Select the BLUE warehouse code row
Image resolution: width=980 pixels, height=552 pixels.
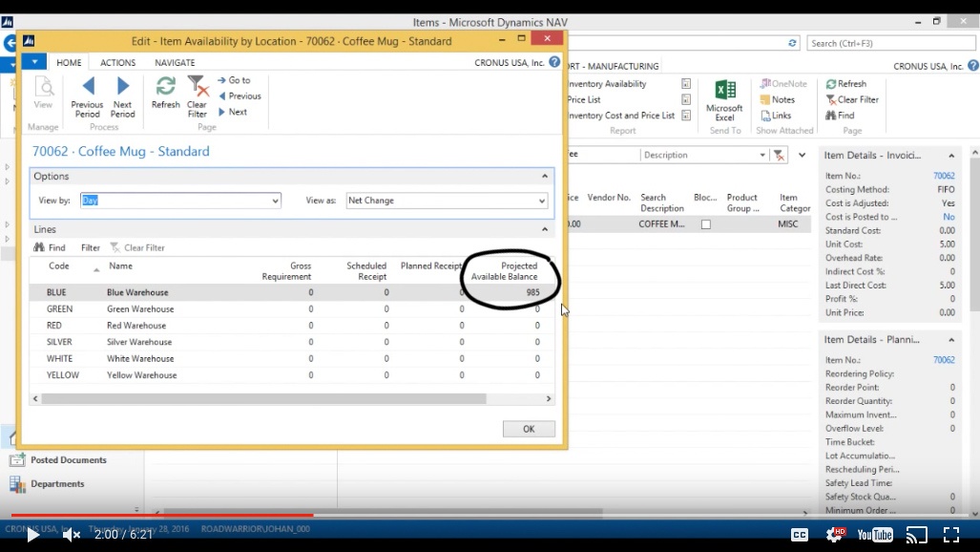[x=56, y=292]
